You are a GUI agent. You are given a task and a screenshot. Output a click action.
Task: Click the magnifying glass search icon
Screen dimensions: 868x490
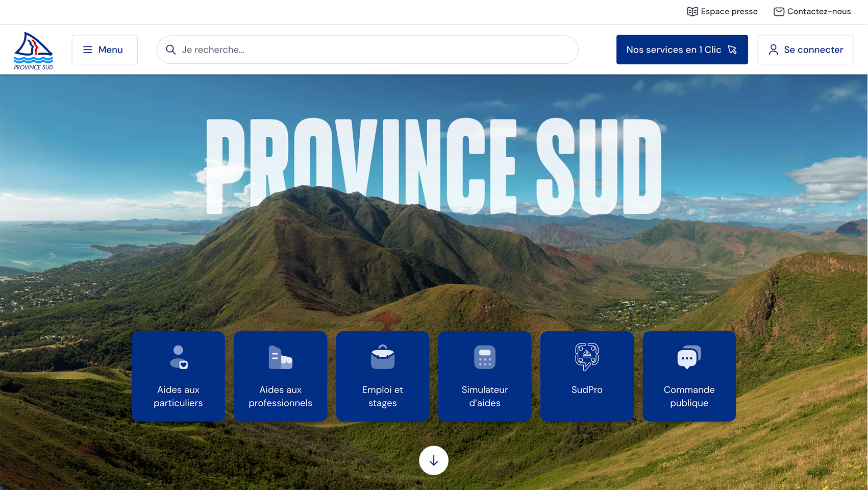pyautogui.click(x=171, y=50)
